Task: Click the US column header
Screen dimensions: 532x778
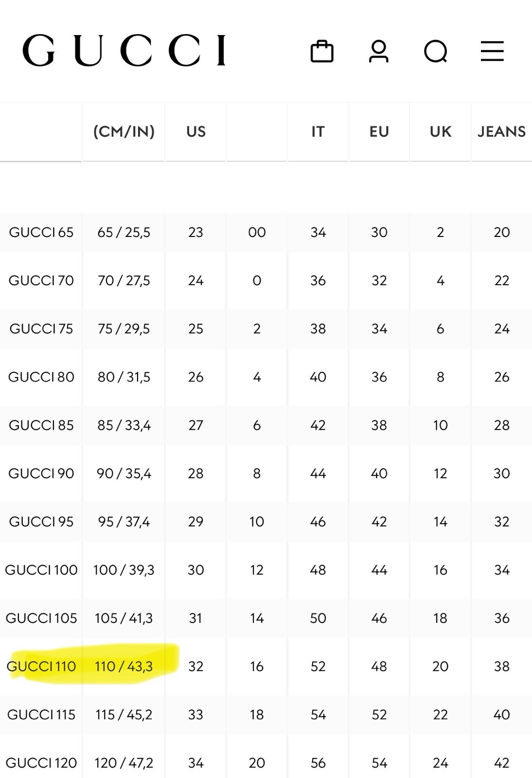Action: [x=195, y=131]
